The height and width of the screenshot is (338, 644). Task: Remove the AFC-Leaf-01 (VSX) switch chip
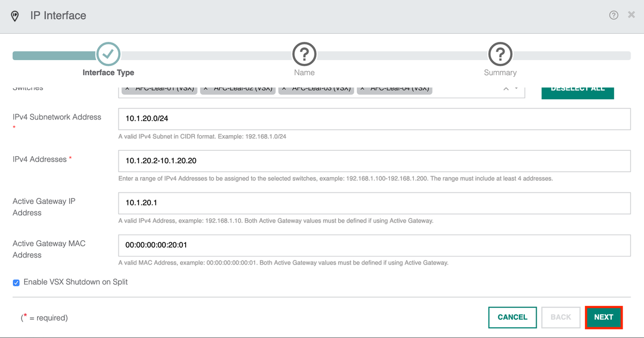[x=128, y=87]
